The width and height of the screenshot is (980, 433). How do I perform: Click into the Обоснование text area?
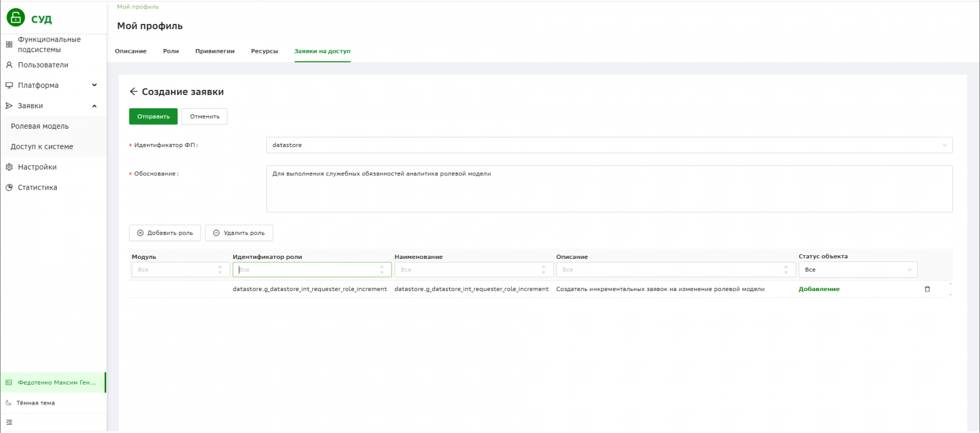pyautogui.click(x=609, y=189)
